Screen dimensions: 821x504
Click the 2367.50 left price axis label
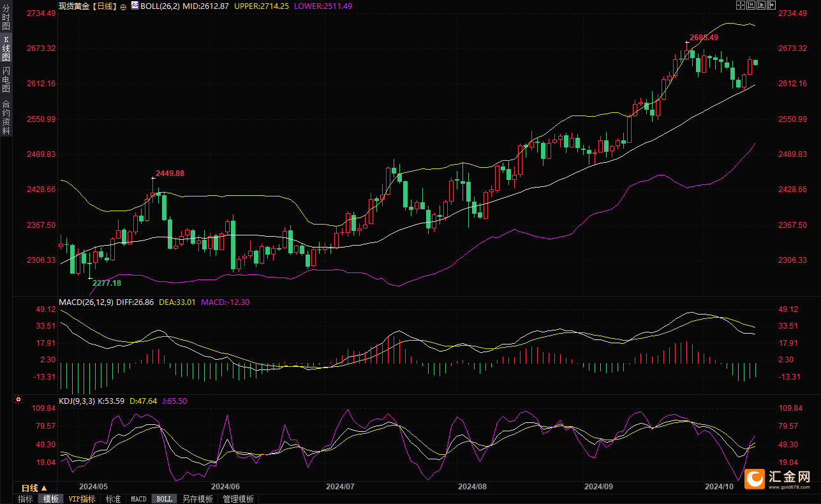tap(42, 225)
